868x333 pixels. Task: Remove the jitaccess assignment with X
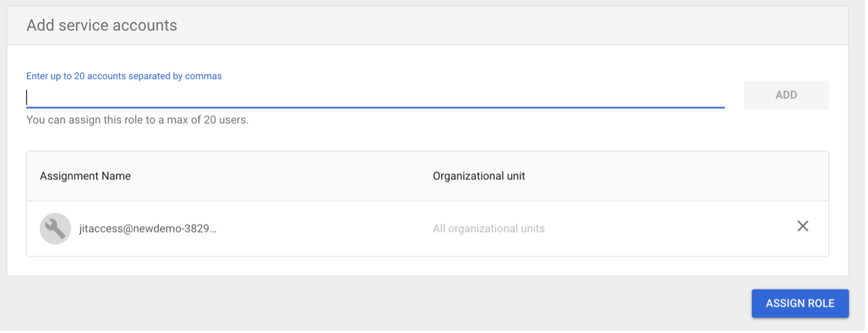[802, 226]
